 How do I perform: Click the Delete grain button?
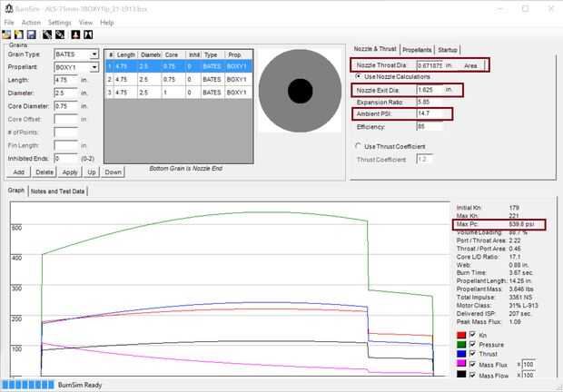pyautogui.click(x=44, y=172)
